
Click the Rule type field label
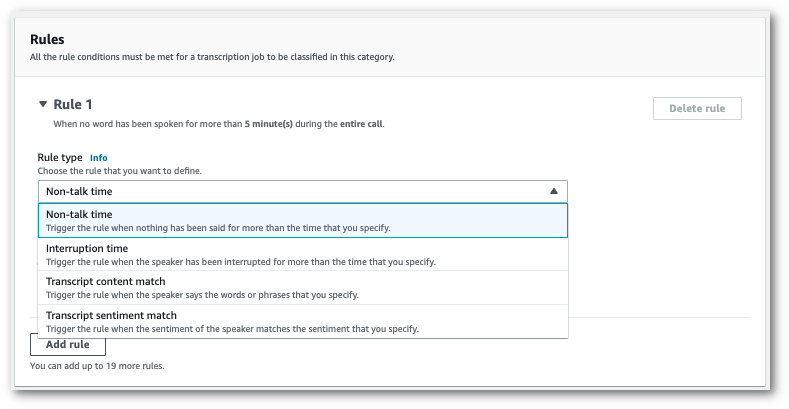point(59,158)
